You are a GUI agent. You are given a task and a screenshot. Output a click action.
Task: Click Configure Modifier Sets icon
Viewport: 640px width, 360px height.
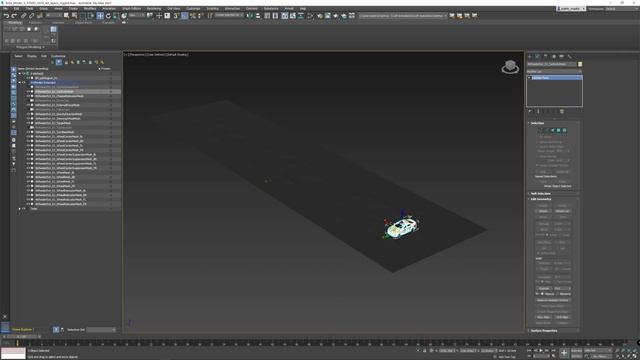click(562, 111)
